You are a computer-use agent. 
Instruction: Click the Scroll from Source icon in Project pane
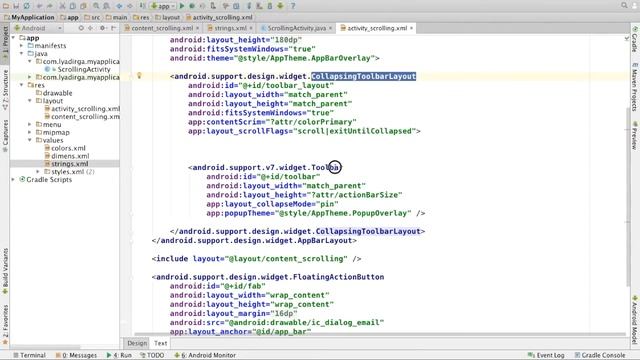[81, 28]
